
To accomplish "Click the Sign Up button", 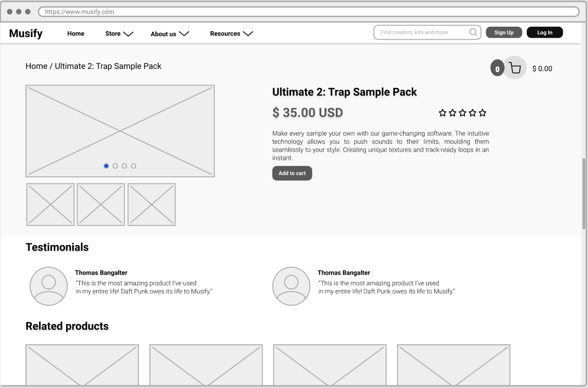I will [x=504, y=32].
